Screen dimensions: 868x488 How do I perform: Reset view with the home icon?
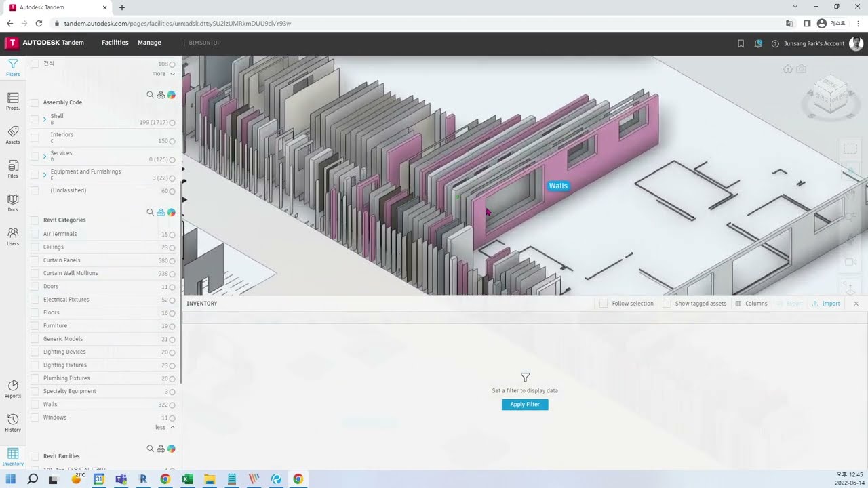787,69
